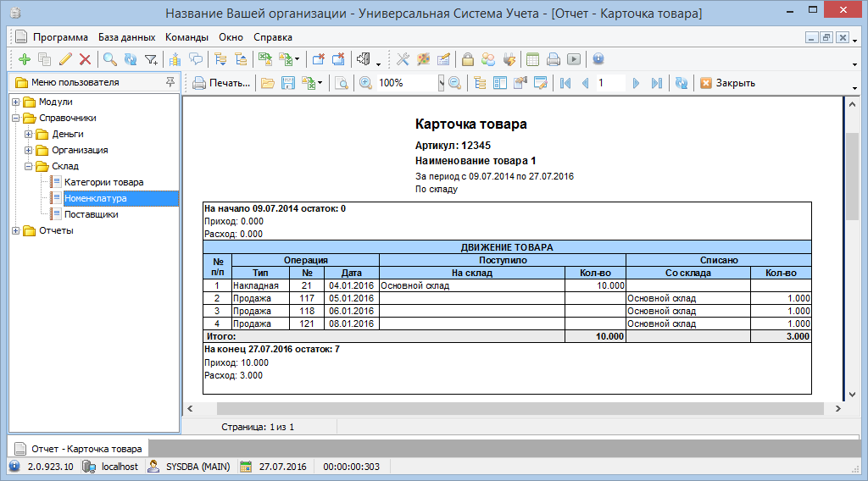Click the blue info icon in toolbar
This screenshot has width=868, height=481.
[598, 59]
